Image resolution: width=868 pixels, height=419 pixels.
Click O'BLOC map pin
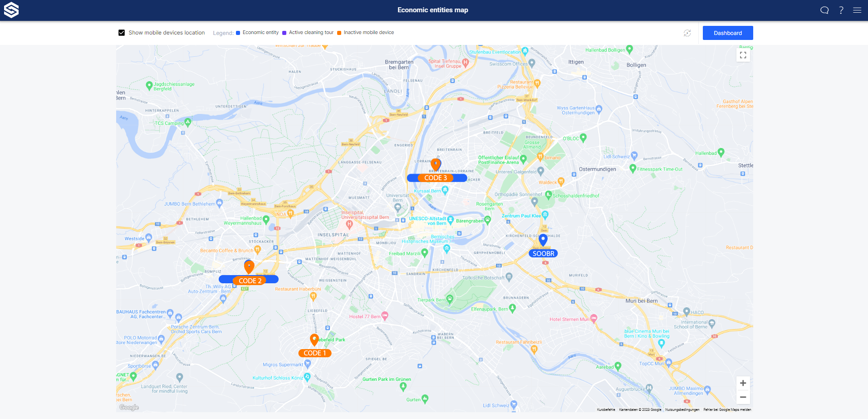point(584,138)
